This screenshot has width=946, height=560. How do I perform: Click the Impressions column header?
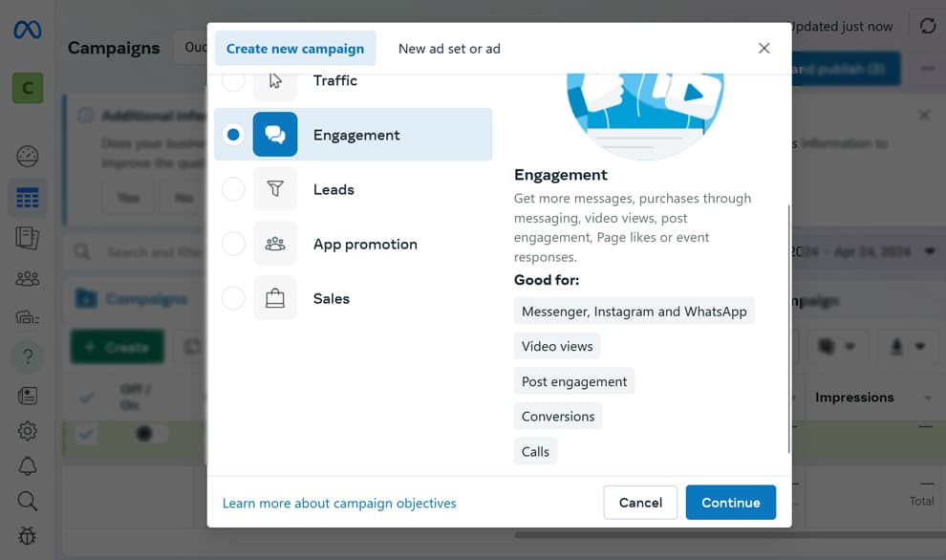click(x=854, y=398)
